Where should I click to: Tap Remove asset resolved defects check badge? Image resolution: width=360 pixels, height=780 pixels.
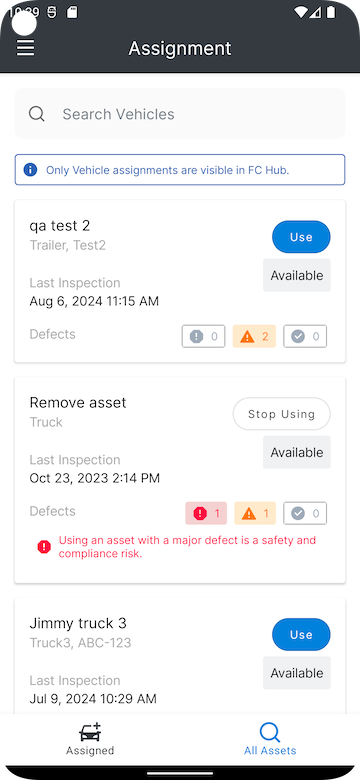click(x=305, y=513)
